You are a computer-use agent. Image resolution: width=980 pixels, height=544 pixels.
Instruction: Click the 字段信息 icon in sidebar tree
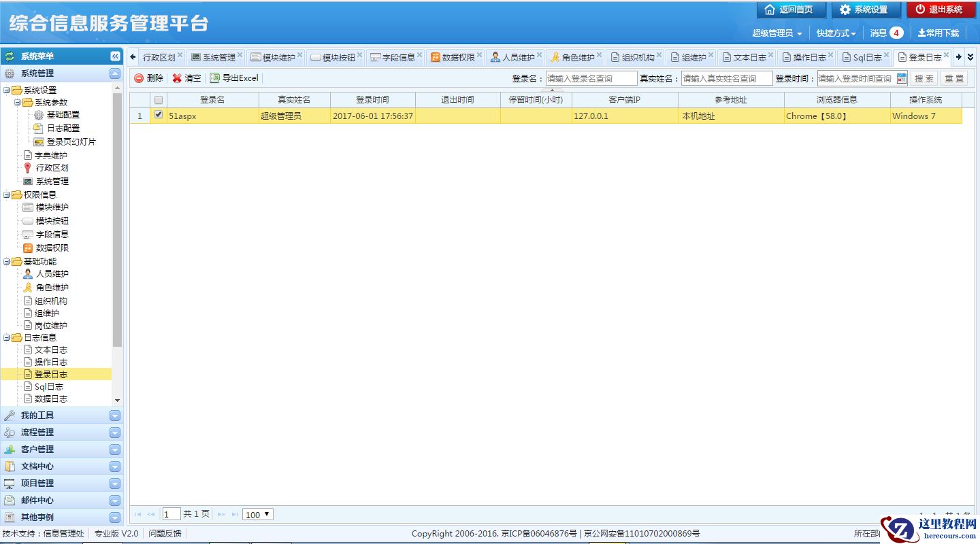pos(28,235)
